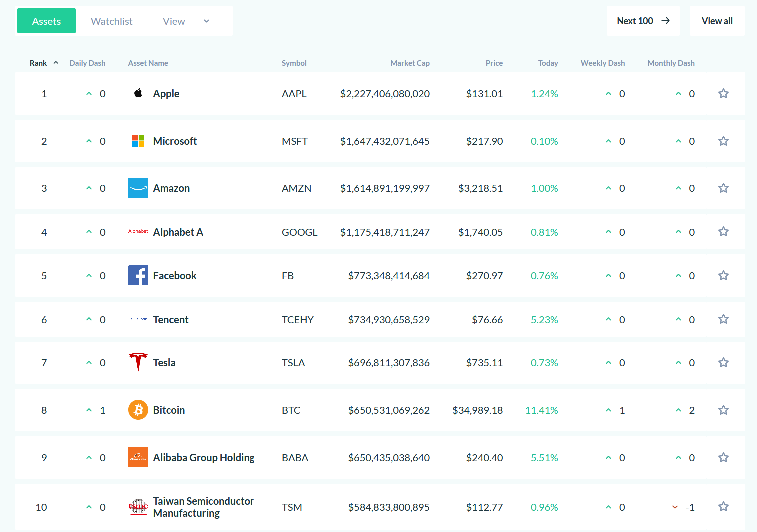Star Microsoft to add it to watchlist
This screenshot has width=757, height=532.
pos(723,141)
